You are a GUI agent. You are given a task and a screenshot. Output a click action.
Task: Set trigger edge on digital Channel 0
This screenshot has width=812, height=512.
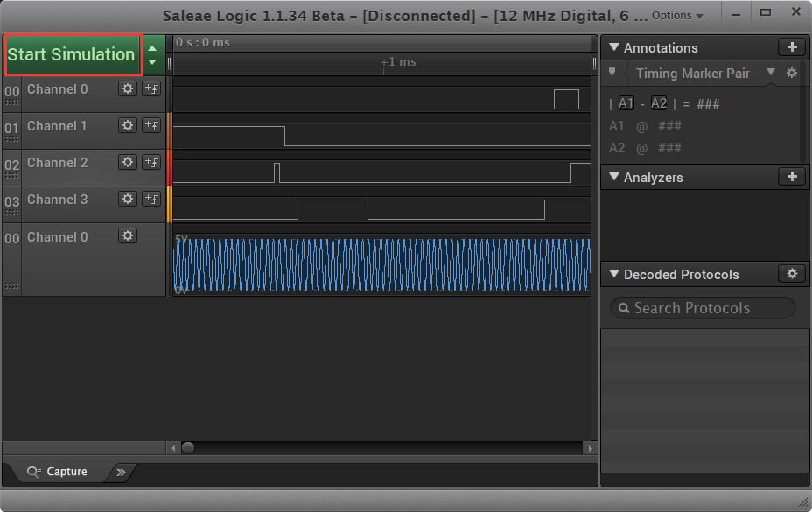coord(151,88)
